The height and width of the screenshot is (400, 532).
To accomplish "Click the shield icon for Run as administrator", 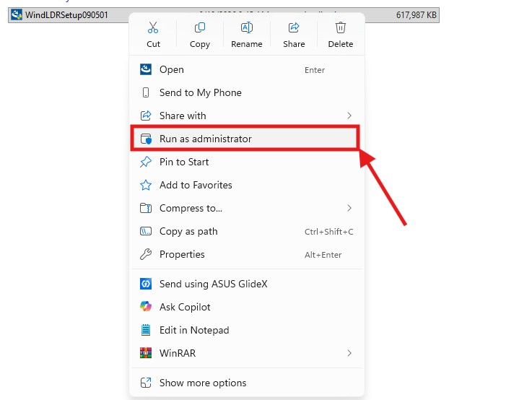I will pyautogui.click(x=146, y=139).
